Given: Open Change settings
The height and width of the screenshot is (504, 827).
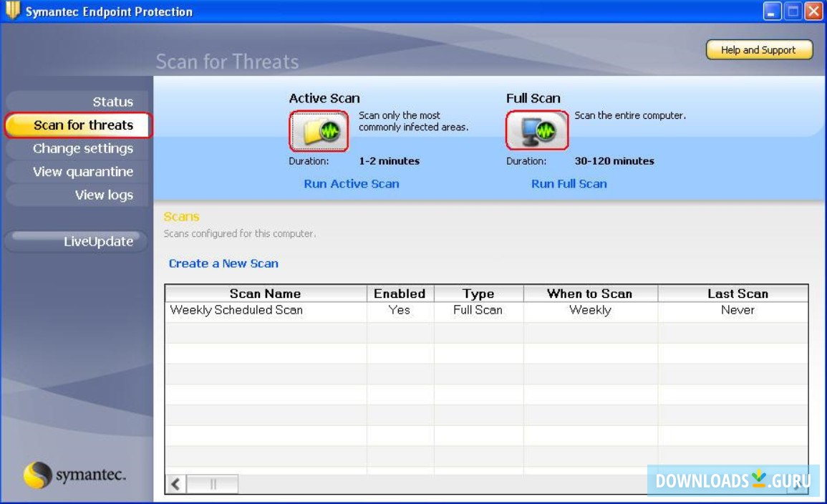Looking at the screenshot, I should (x=84, y=148).
